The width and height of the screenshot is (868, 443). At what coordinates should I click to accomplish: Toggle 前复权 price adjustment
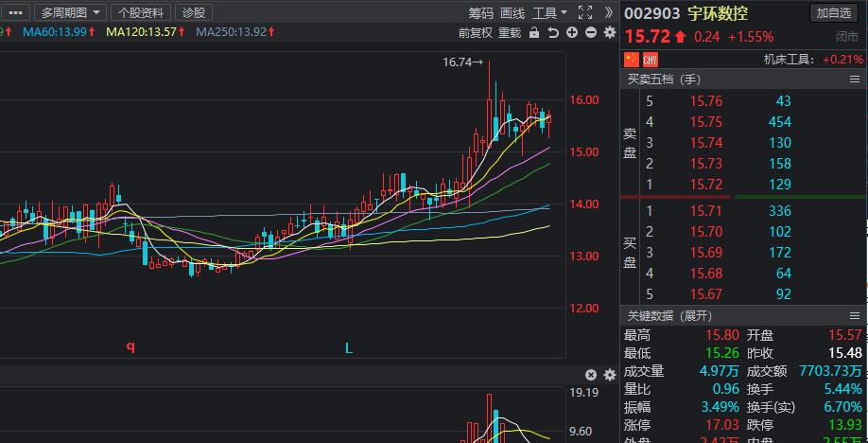[476, 33]
